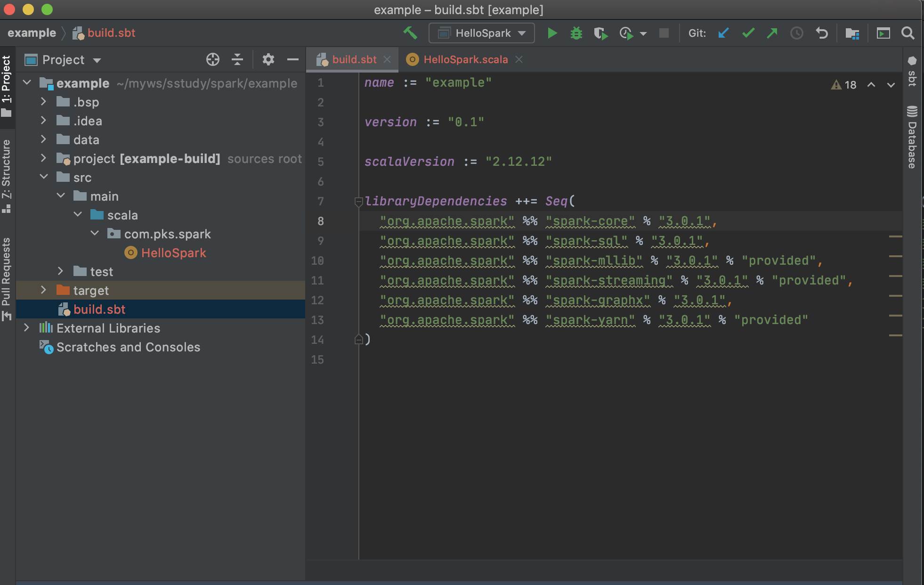Locate opened file with the crosshair icon
The width and height of the screenshot is (924, 585).
213,59
